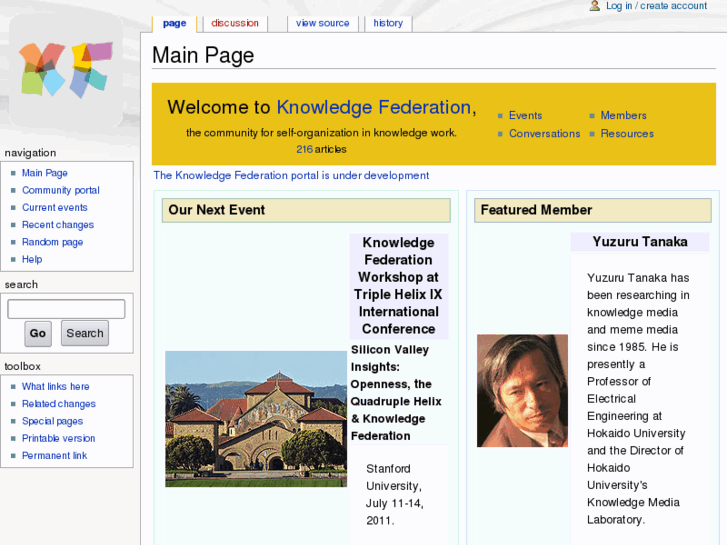Screen dimensions: 727x545
Task: Click the portal under development notice link
Action: [291, 175]
